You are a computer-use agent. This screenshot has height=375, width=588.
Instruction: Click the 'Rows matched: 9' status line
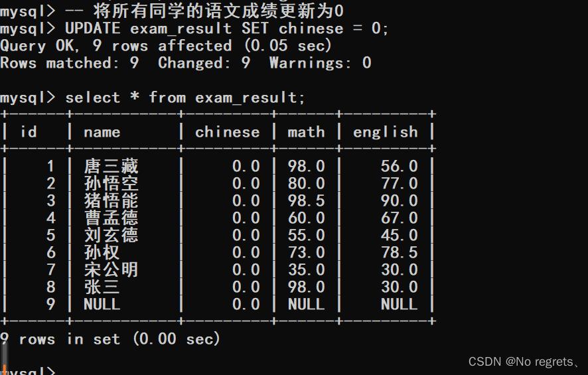pyautogui.click(x=186, y=62)
